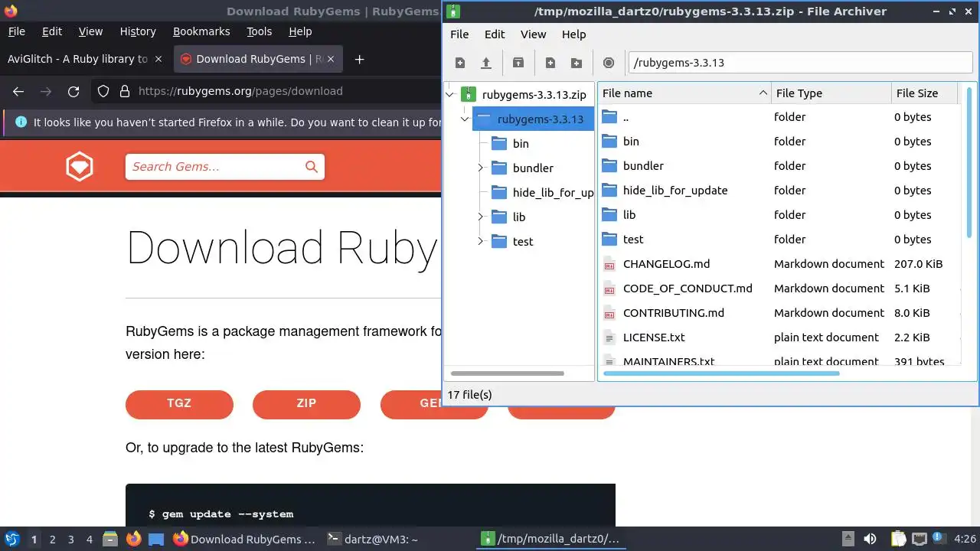The width and height of the screenshot is (980, 551).
Task: Click the volume icon in system tray
Action: click(870, 539)
